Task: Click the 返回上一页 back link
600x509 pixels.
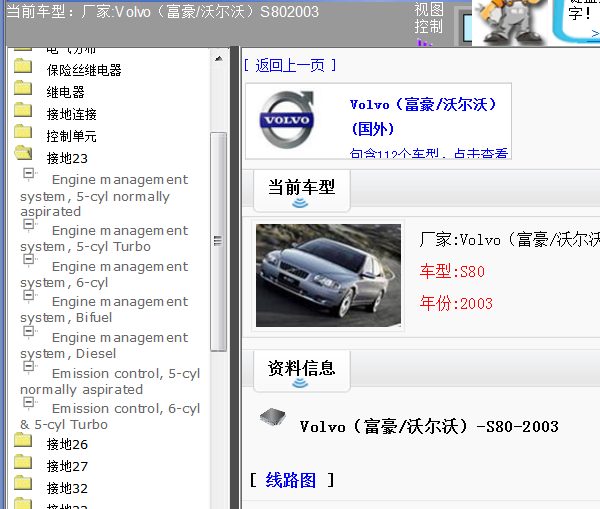Action: pyautogui.click(x=290, y=65)
